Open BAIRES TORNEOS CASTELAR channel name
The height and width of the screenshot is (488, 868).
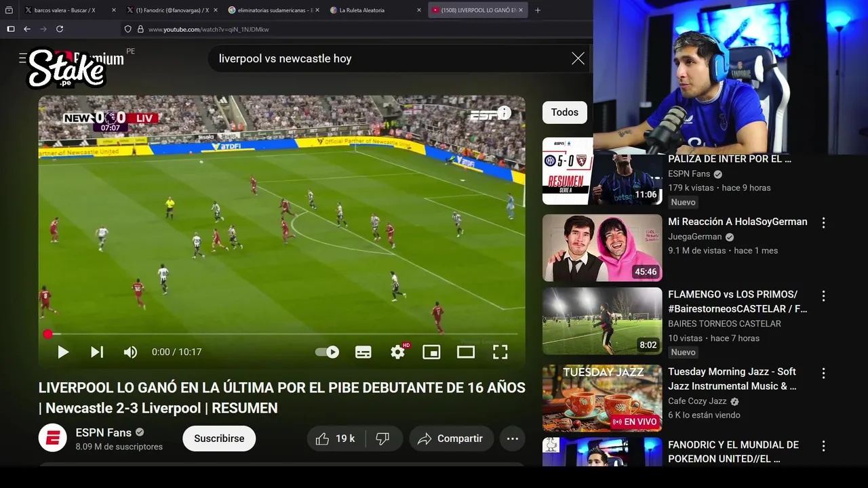[724, 323]
